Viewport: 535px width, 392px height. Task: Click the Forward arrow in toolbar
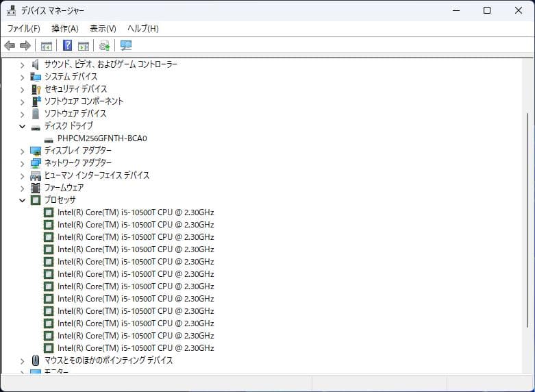(25, 45)
